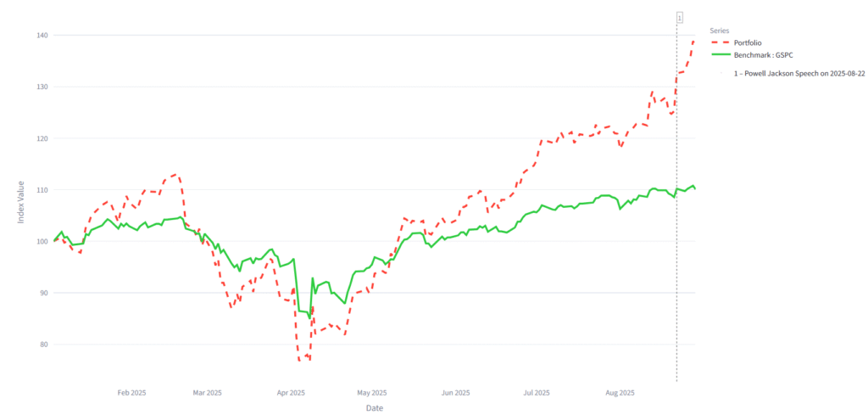Click the Date axis title
The width and height of the screenshot is (868, 415).
click(374, 408)
